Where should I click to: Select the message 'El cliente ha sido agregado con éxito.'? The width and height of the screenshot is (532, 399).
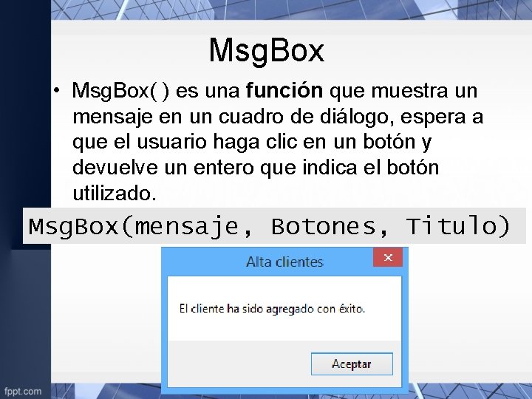(x=272, y=309)
